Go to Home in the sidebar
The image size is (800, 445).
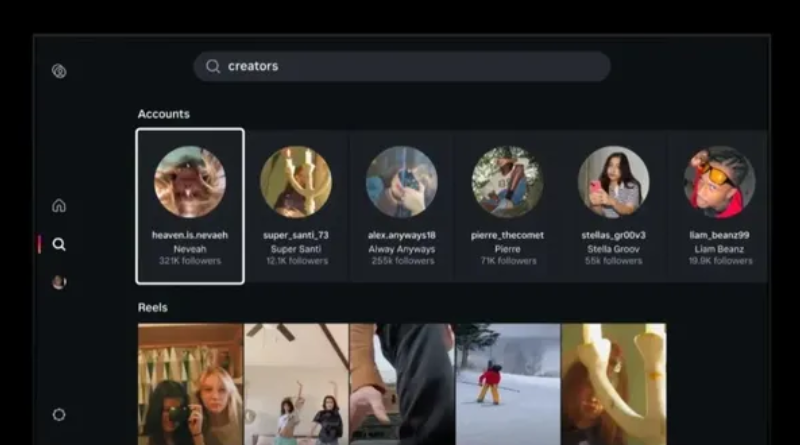pos(59,206)
